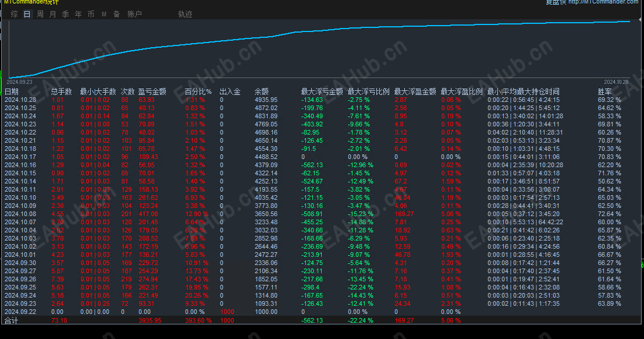Click the 最大浮亏比例 column header
This screenshot has width=644, height=339.
click(x=368, y=91)
